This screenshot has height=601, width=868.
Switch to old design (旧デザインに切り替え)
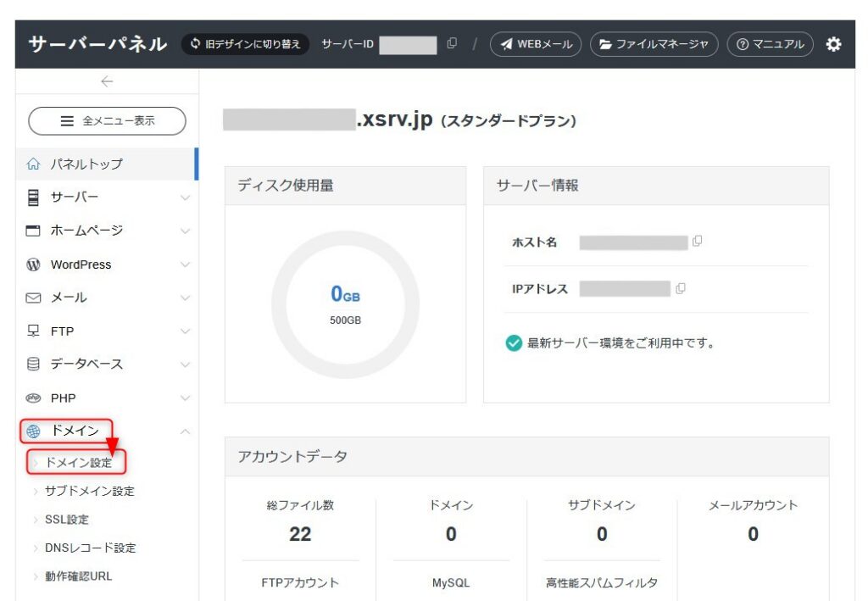point(245,44)
